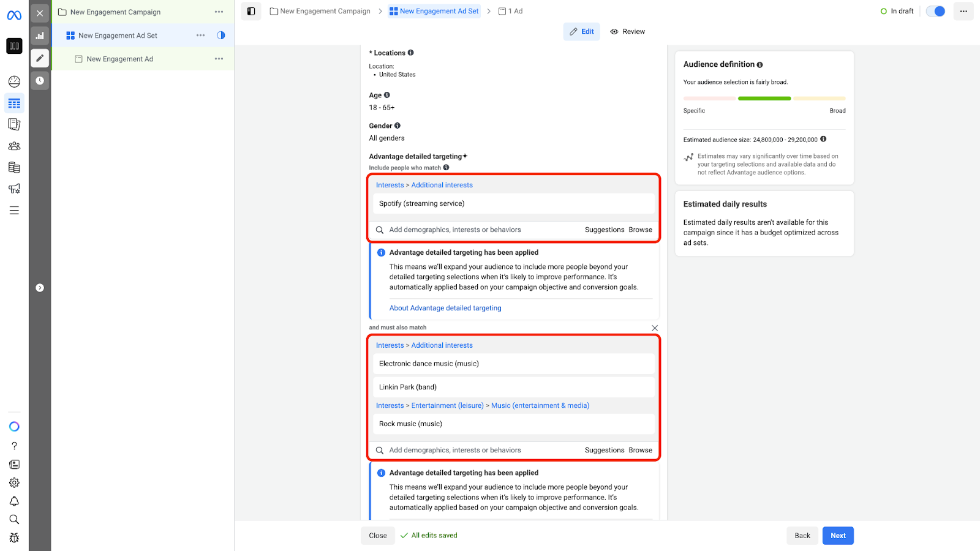This screenshot has height=551, width=980.
Task: Select Electronic dance music (music) interest
Action: [x=514, y=364]
